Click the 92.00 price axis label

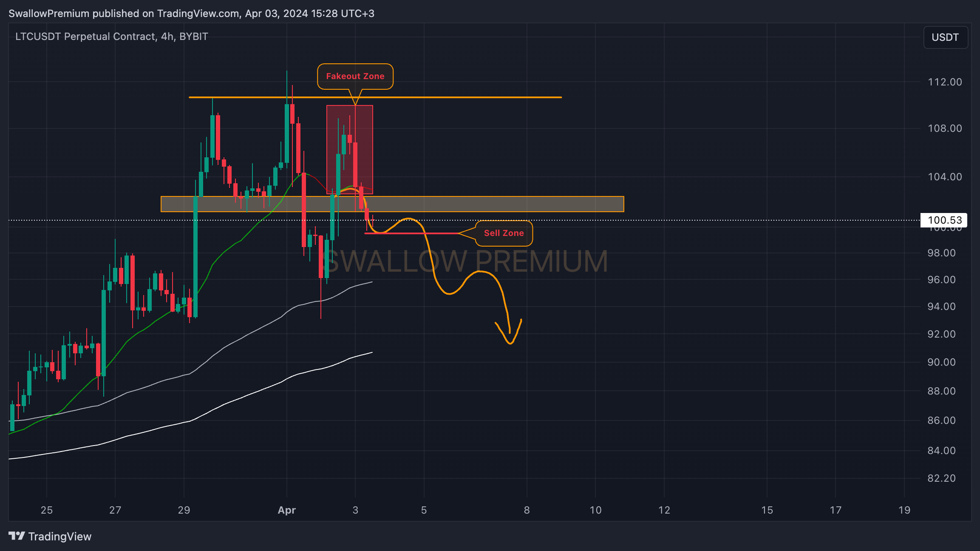click(x=941, y=334)
